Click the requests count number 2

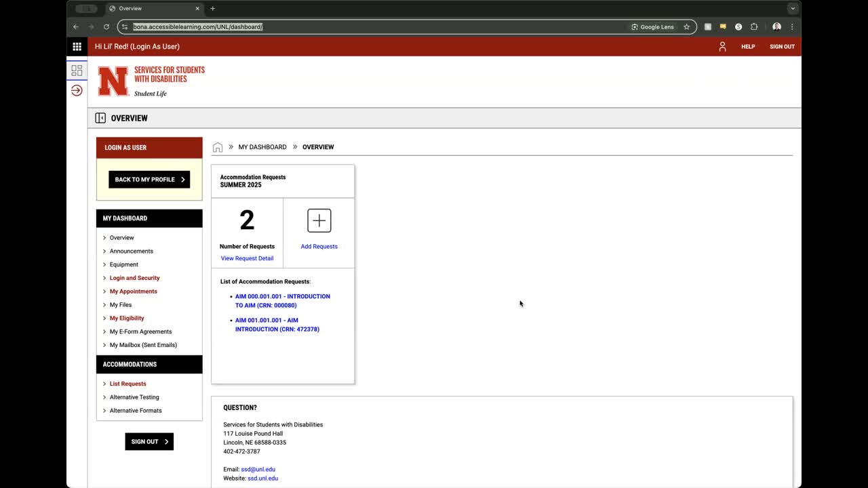[x=247, y=220]
